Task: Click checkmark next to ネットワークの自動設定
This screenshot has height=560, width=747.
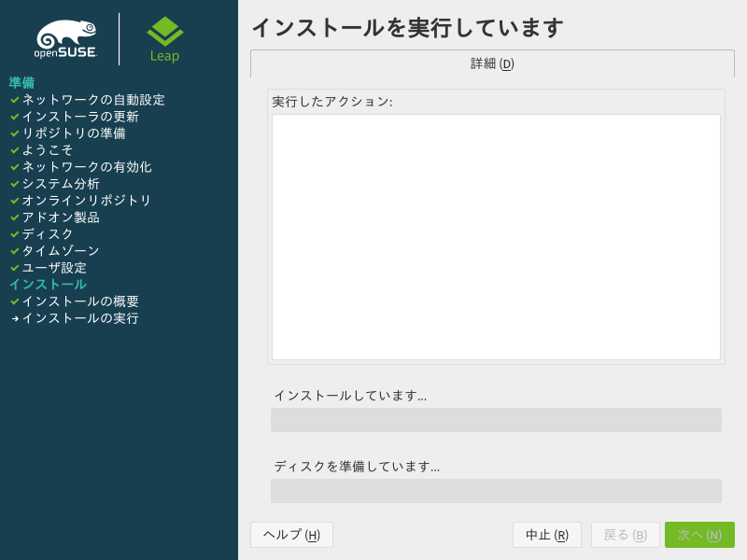Action: click(15, 100)
